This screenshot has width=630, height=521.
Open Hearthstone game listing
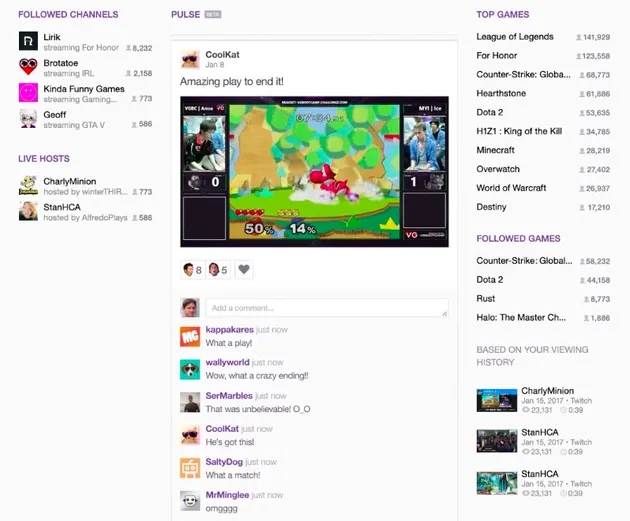[501, 93]
